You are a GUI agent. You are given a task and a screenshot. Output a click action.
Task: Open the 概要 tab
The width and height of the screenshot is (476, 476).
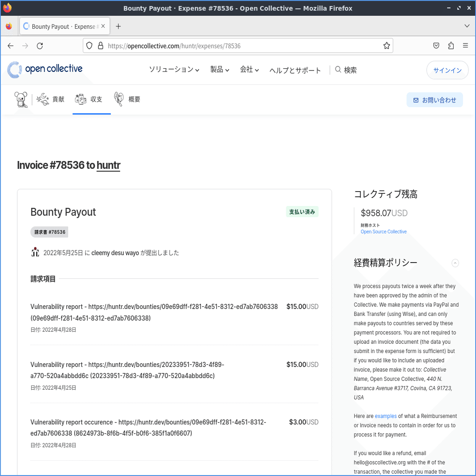pyautogui.click(x=127, y=99)
